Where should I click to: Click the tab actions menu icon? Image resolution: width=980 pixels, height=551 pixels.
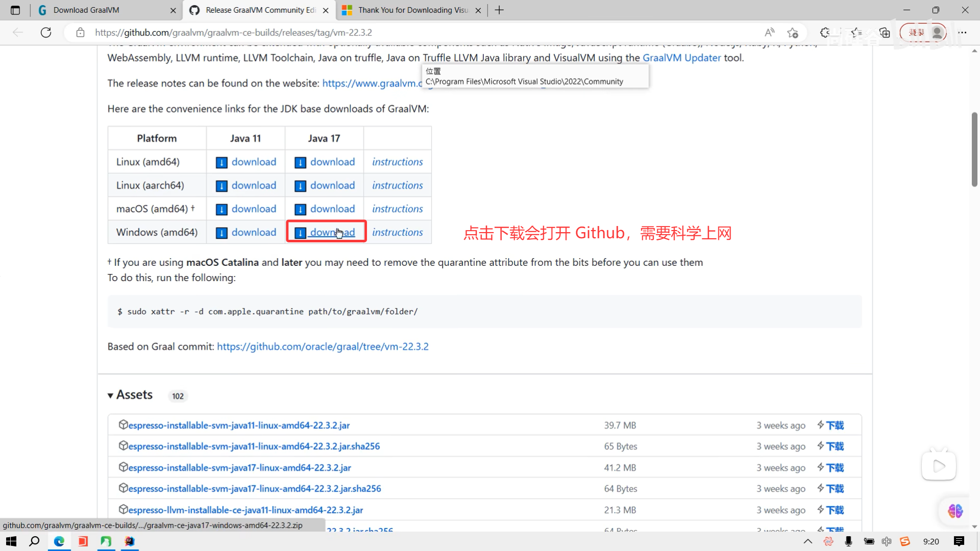15,10
